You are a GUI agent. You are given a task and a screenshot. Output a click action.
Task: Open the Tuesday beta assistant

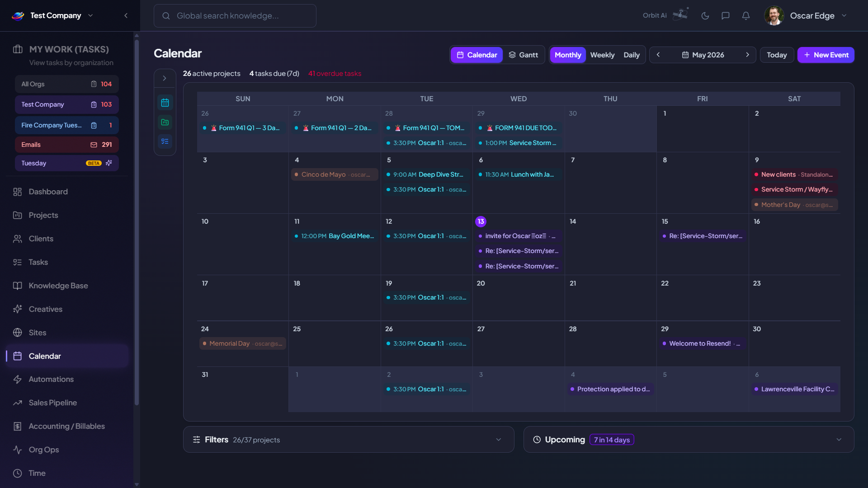click(x=66, y=163)
